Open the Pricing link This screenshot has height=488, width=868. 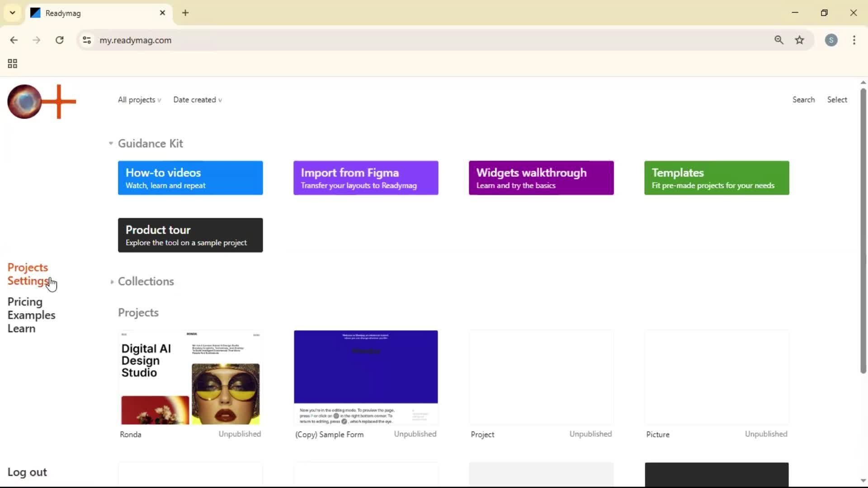tap(25, 302)
